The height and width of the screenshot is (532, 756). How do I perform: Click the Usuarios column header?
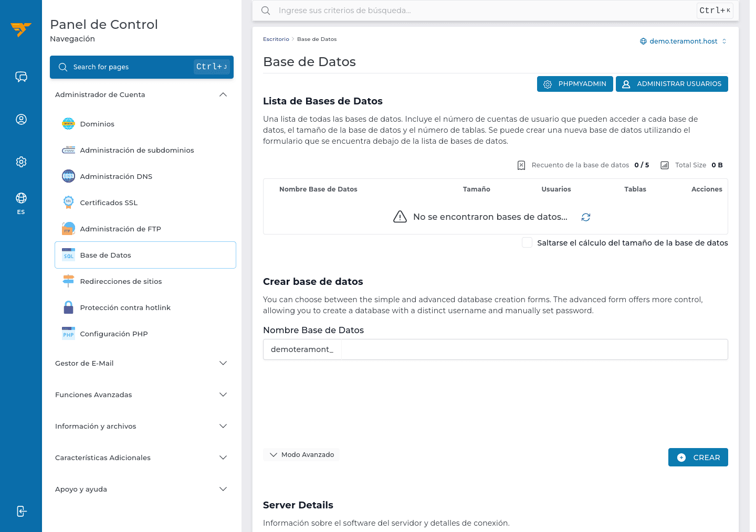tap(556, 189)
